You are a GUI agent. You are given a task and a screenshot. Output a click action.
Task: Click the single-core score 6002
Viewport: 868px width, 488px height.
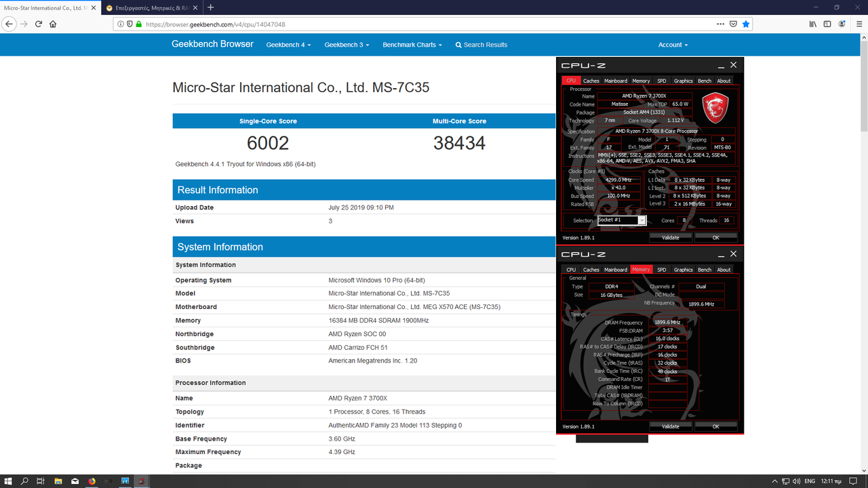point(268,143)
